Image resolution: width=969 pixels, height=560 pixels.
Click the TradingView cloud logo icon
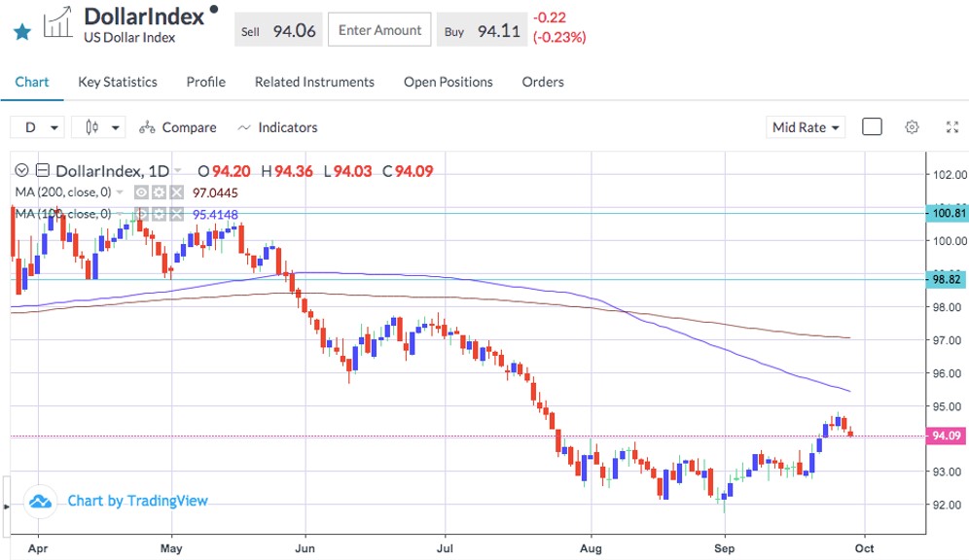[40, 501]
